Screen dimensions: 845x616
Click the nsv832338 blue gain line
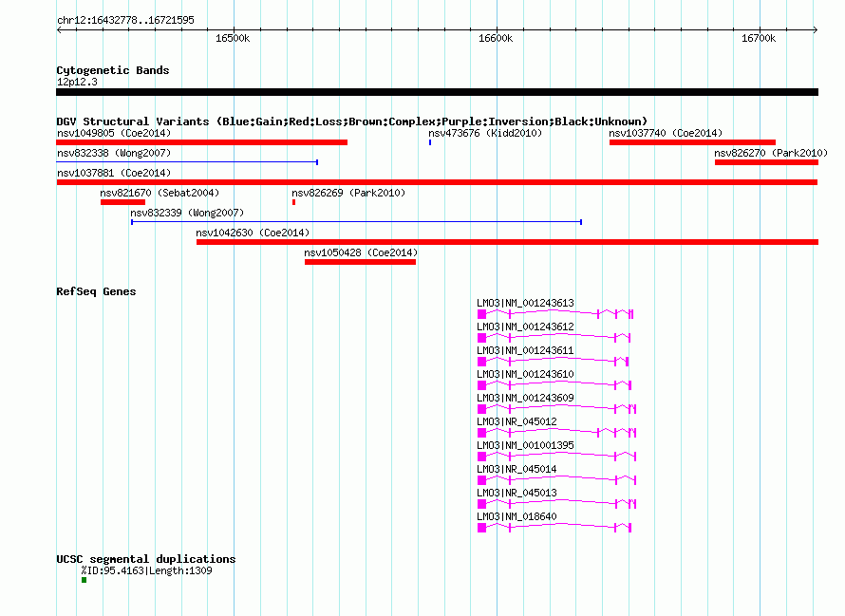click(187, 162)
